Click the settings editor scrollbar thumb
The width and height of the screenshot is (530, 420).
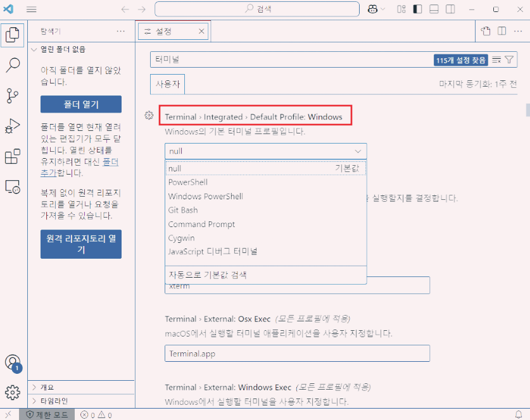pos(527,110)
